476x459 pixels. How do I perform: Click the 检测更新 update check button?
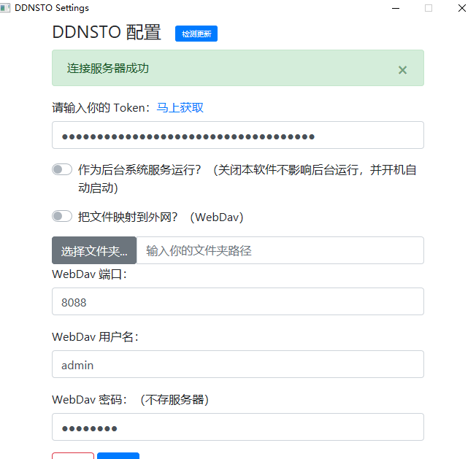(x=196, y=34)
